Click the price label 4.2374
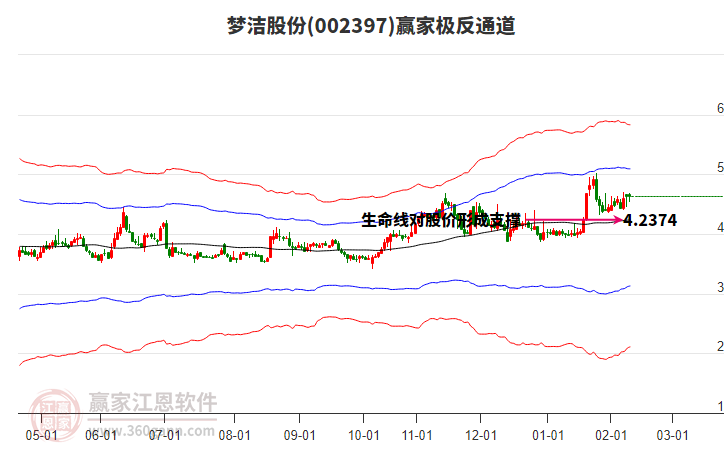 (650, 220)
